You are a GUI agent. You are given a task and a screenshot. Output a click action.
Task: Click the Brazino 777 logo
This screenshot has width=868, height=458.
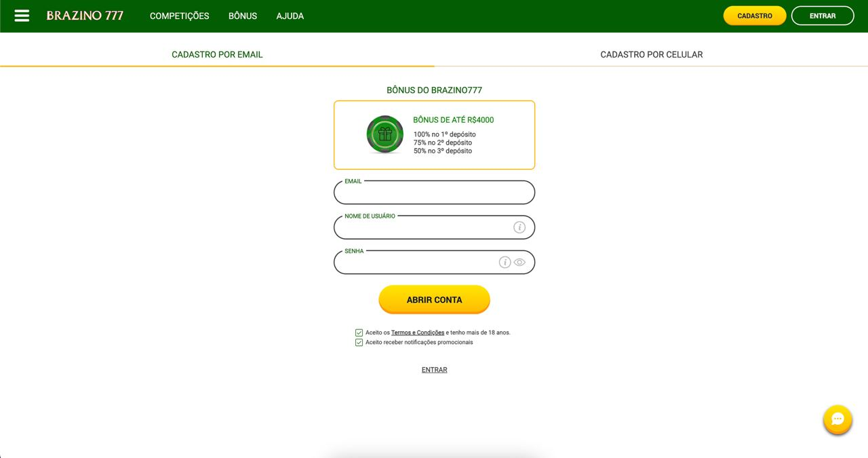pyautogui.click(x=85, y=16)
